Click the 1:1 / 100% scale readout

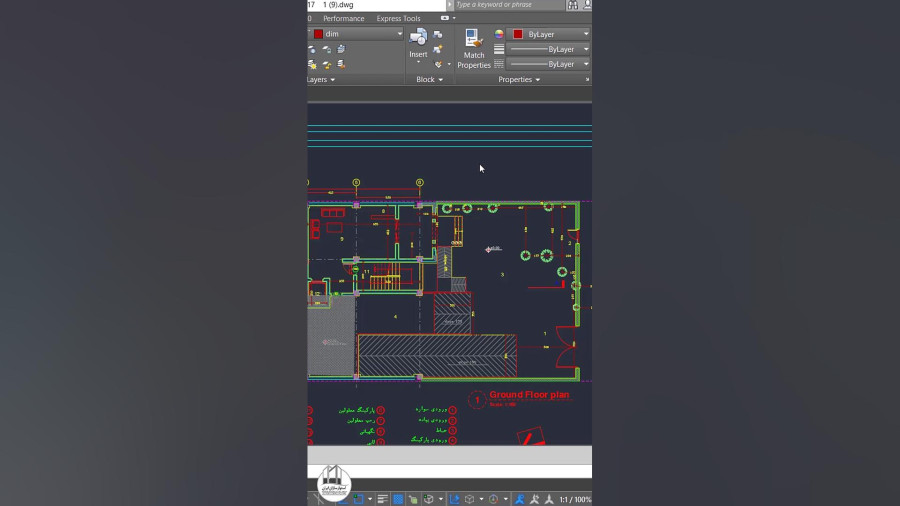click(x=575, y=500)
